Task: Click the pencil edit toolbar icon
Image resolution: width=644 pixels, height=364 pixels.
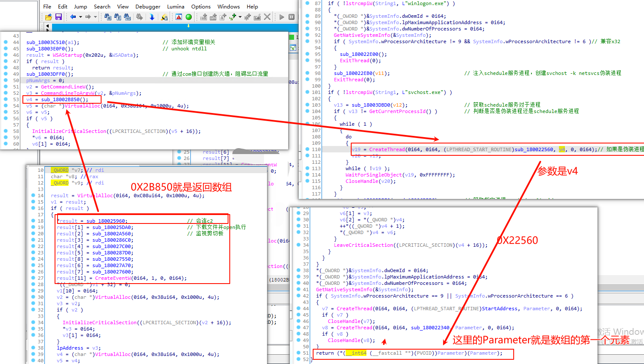Action: pos(257,17)
